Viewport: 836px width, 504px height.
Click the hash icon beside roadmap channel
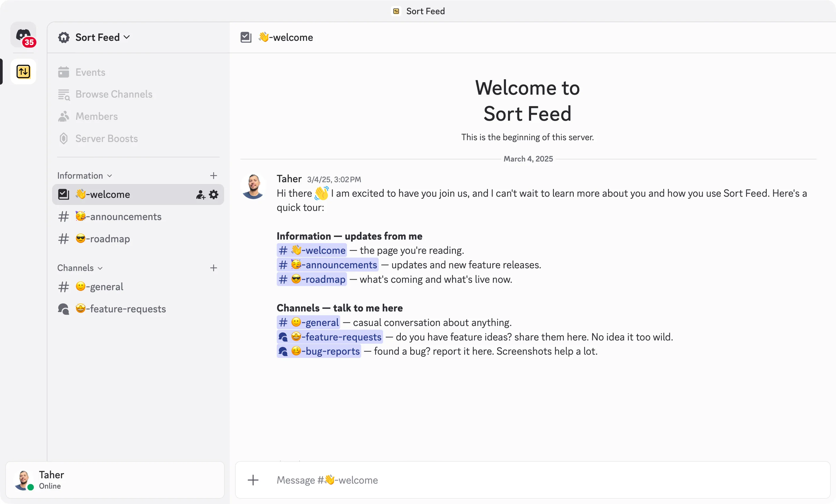click(63, 239)
